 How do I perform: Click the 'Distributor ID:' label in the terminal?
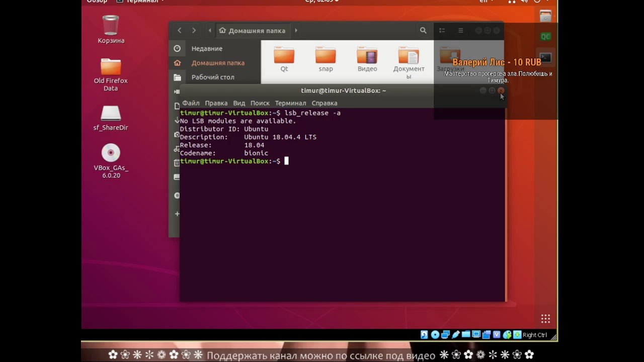coord(210,129)
